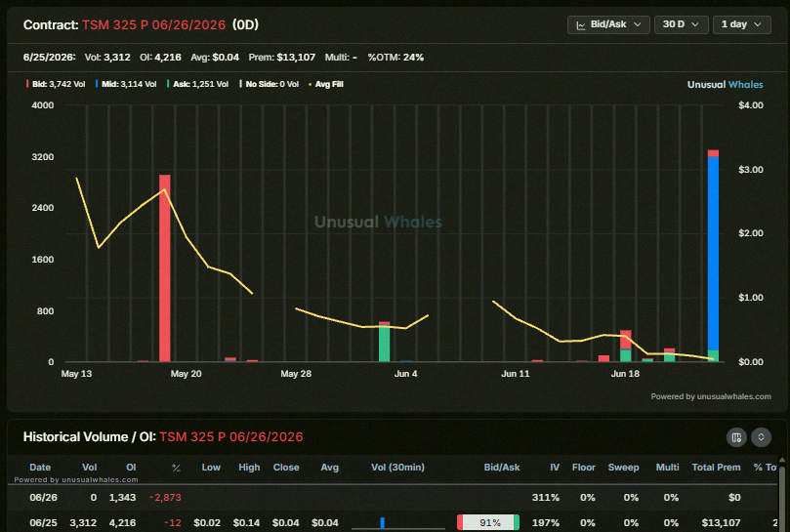Select the 06/26 table row date

[x=43, y=498]
